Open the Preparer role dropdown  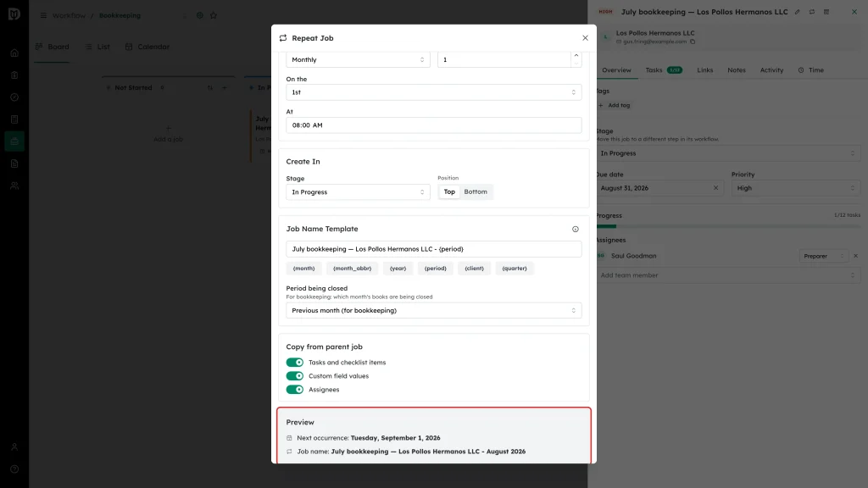pyautogui.click(x=824, y=256)
